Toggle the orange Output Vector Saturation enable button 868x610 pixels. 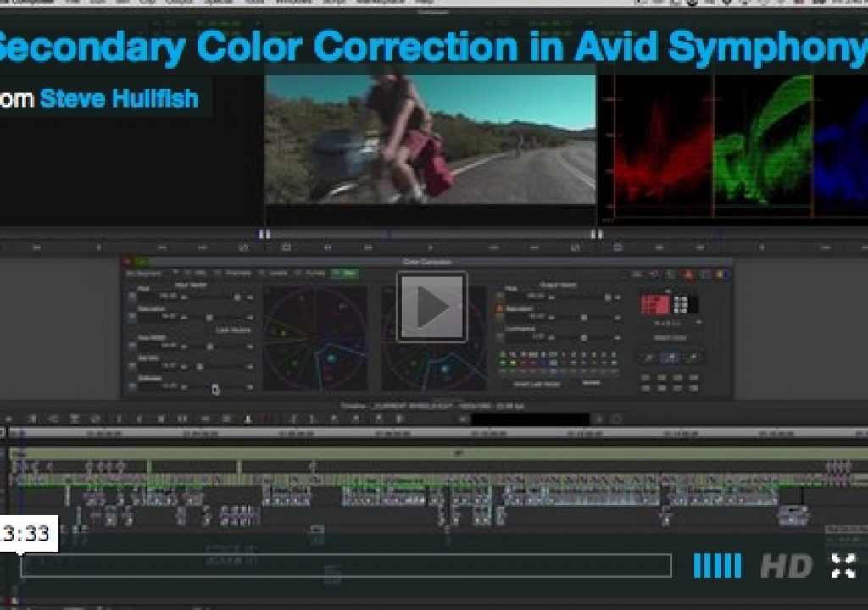coord(500,309)
